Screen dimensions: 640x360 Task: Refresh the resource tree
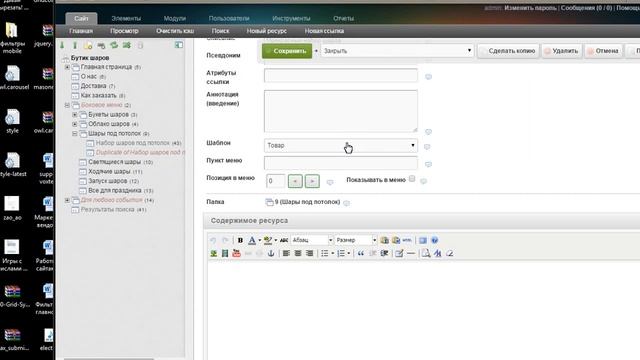point(114,45)
